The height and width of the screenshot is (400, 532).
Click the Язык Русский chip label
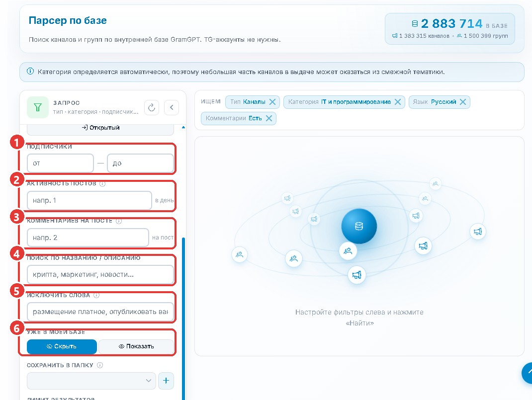click(434, 102)
